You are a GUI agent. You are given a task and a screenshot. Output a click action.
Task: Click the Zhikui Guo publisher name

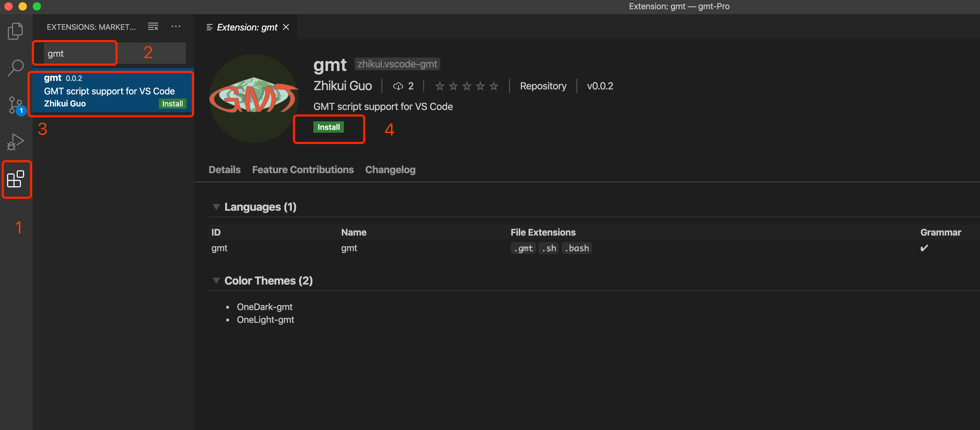click(x=343, y=86)
